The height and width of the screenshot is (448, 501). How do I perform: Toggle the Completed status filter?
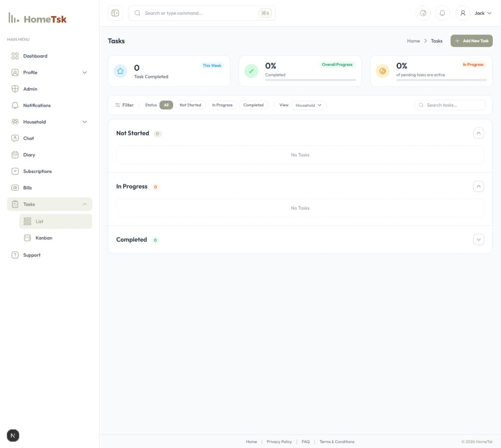point(253,105)
